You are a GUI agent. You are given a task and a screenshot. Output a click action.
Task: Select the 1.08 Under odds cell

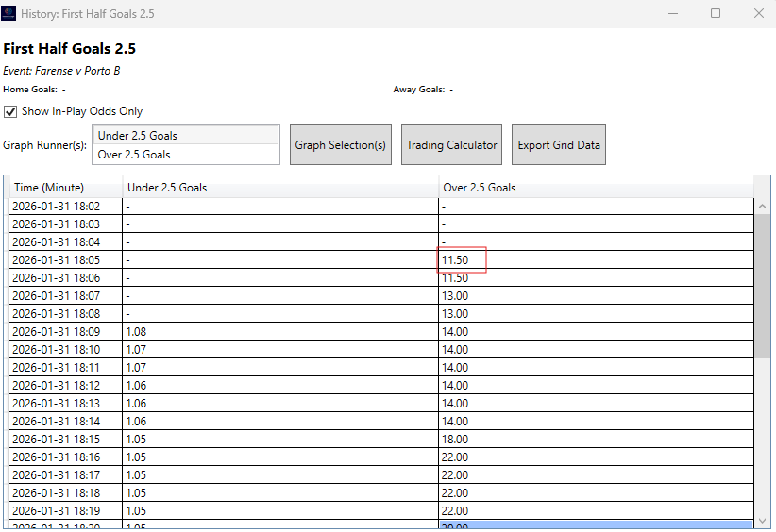280,332
